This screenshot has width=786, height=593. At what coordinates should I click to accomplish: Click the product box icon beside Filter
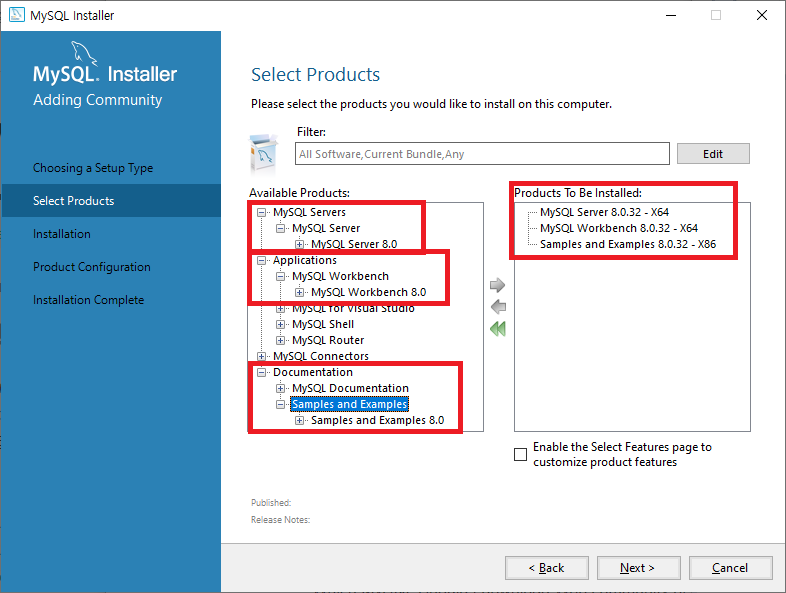(264, 153)
